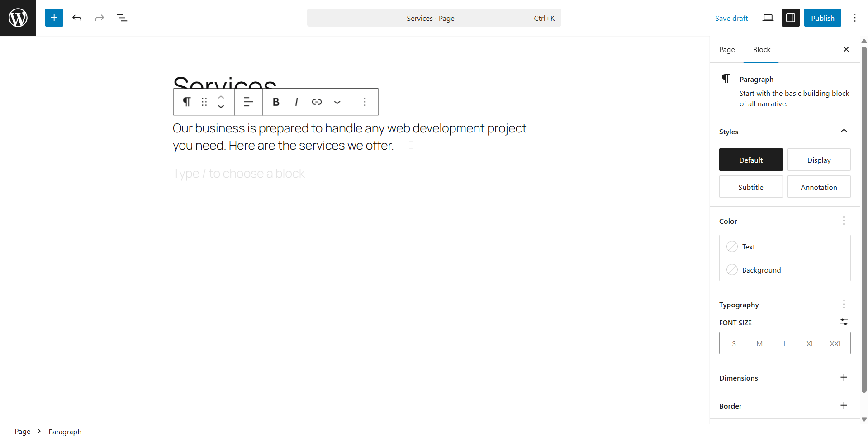The width and height of the screenshot is (868, 437).
Task: Expand the Dimensions options
Action: click(x=844, y=378)
